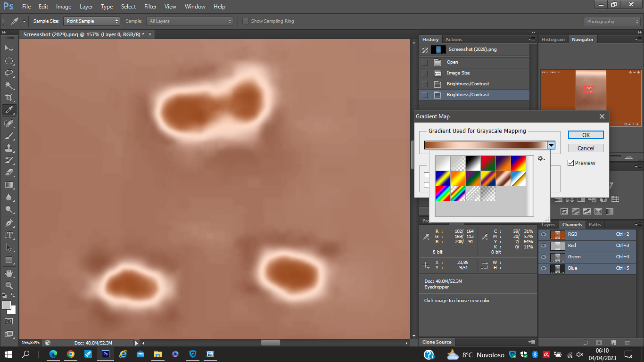Select the Lasso tool

click(x=9, y=73)
